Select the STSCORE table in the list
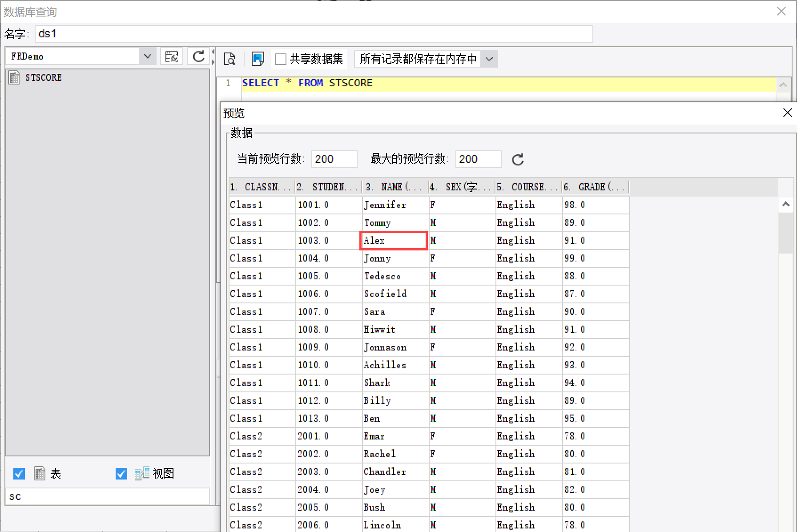 [43, 77]
